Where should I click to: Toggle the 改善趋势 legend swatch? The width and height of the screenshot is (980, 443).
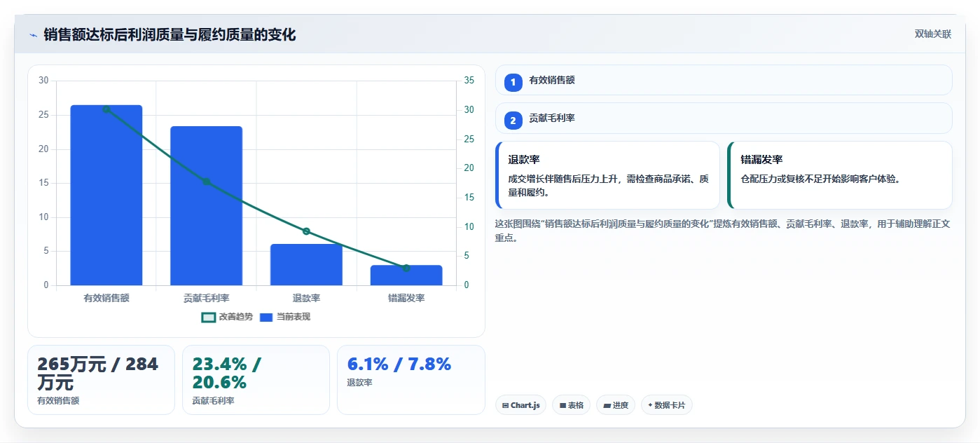pyautogui.click(x=208, y=317)
